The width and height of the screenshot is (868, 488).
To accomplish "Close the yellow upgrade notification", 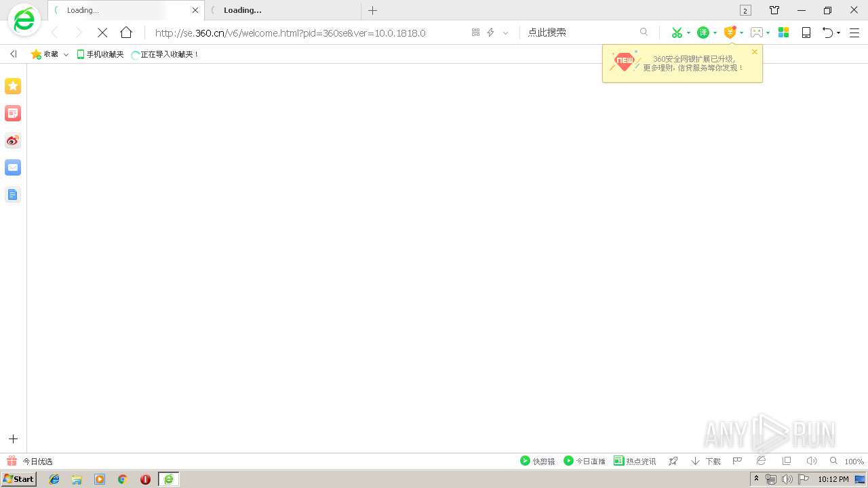I will tap(755, 52).
